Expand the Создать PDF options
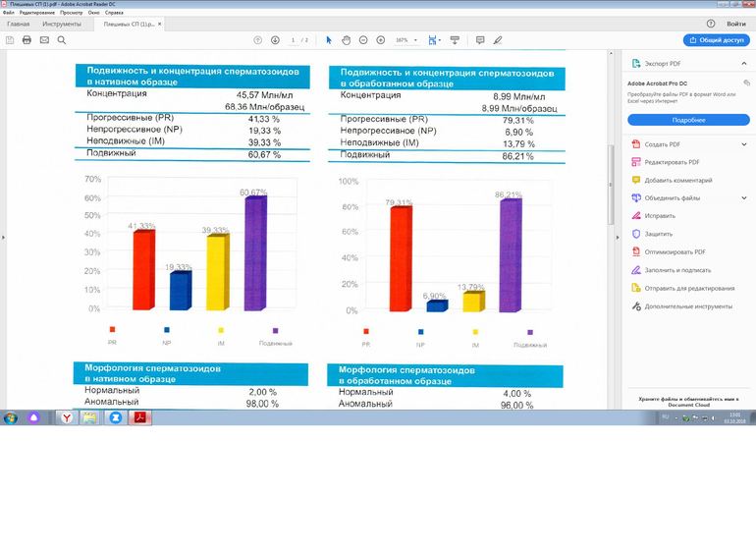The image size is (756, 552). click(x=743, y=144)
